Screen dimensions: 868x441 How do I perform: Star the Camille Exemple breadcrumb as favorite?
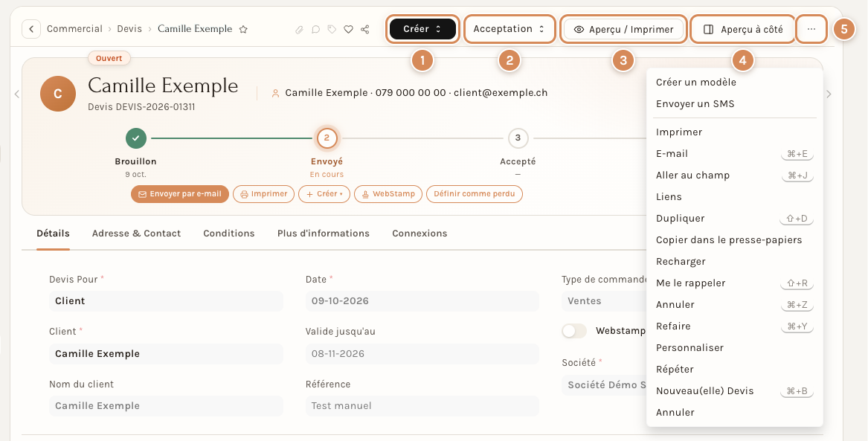(x=243, y=29)
